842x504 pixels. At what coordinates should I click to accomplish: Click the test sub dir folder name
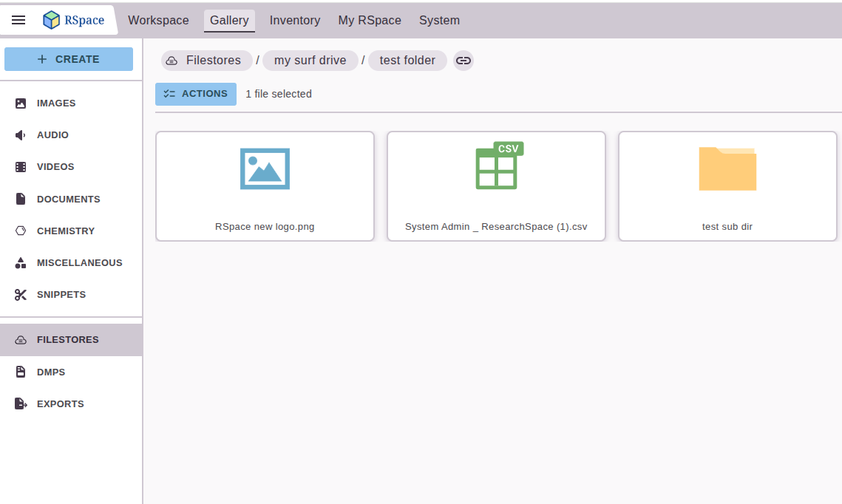point(727,227)
